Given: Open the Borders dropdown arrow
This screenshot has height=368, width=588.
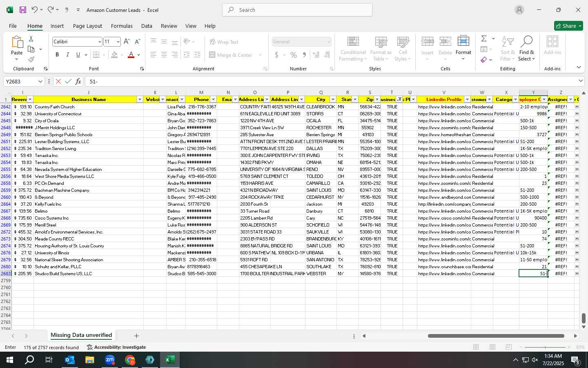Looking at the screenshot, I should (x=104, y=55).
